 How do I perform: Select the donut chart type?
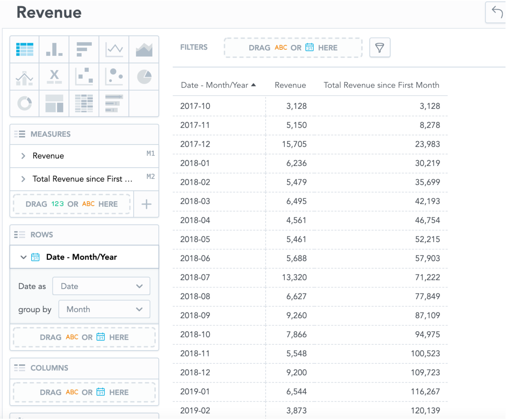[x=24, y=103]
